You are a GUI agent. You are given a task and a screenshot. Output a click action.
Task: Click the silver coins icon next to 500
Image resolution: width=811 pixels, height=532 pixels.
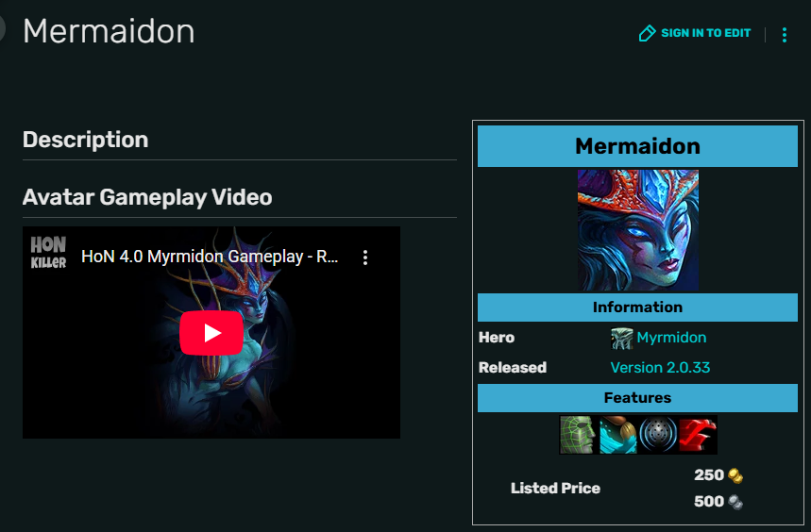click(735, 502)
